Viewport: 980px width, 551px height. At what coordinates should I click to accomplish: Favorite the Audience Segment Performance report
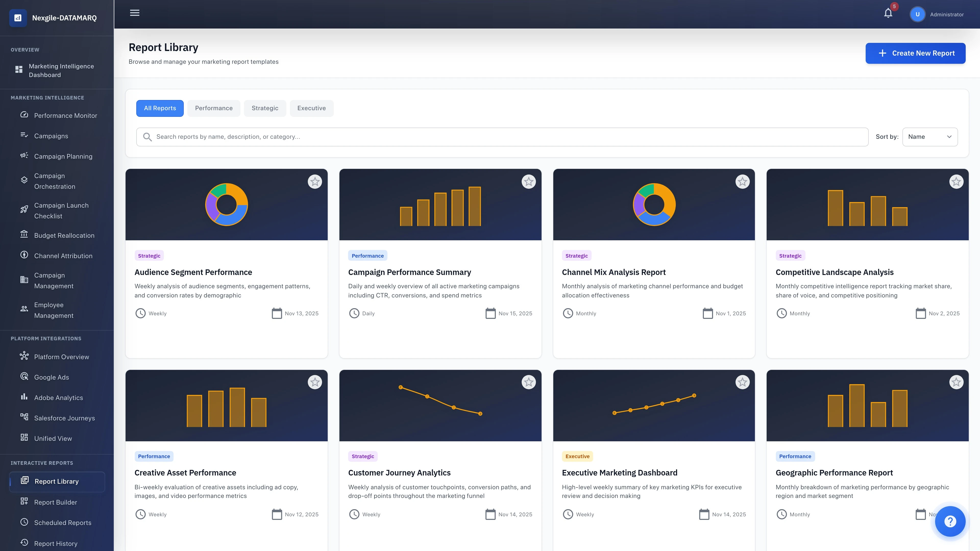(315, 181)
